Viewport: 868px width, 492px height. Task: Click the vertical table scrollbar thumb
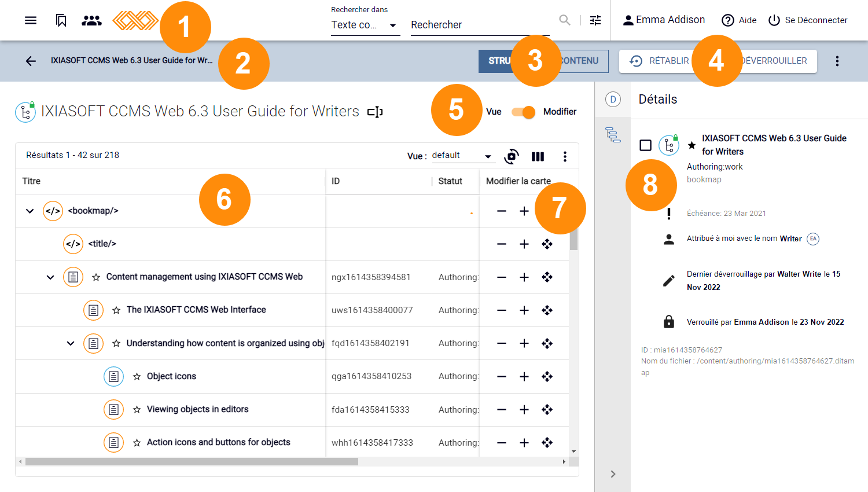tap(573, 240)
